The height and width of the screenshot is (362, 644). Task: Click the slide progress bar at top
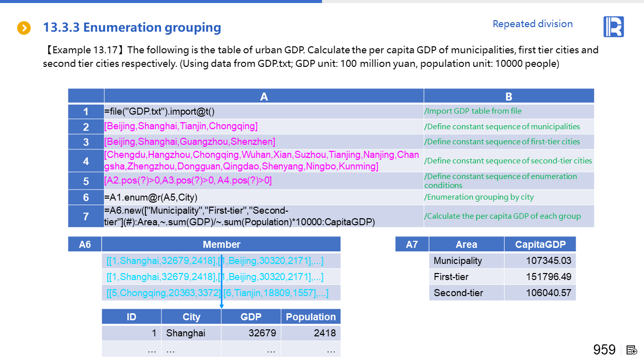(161, 2)
